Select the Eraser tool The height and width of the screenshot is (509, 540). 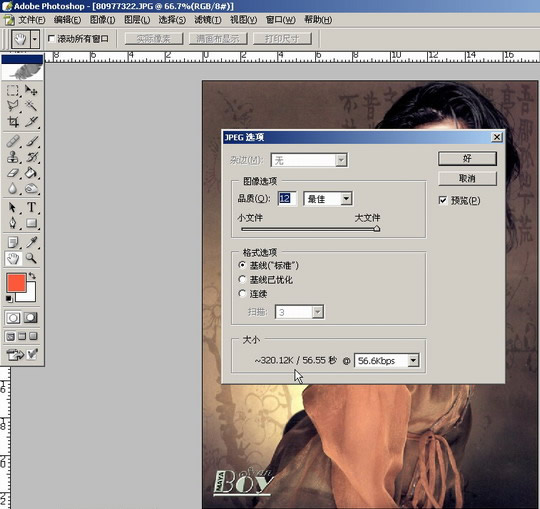[13, 173]
